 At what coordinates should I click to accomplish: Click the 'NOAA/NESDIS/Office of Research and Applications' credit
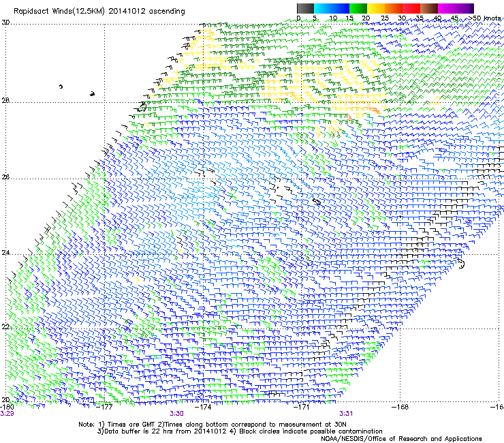(401, 439)
